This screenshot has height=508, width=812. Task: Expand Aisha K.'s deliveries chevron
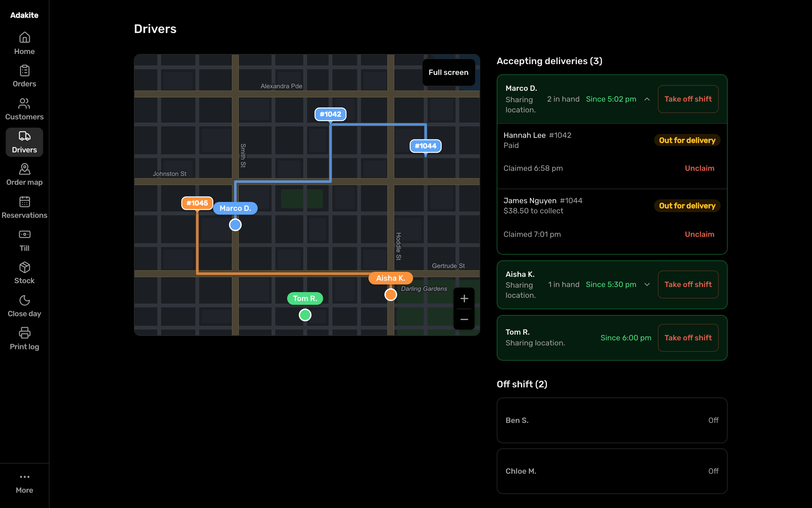(647, 284)
